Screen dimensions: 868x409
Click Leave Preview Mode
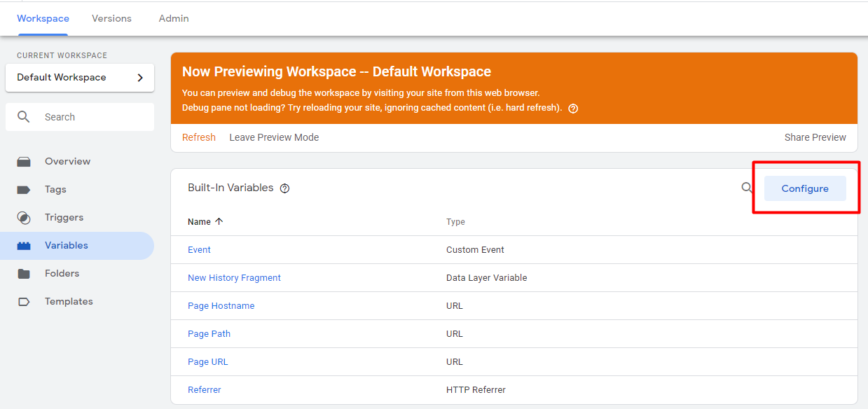pyautogui.click(x=274, y=137)
